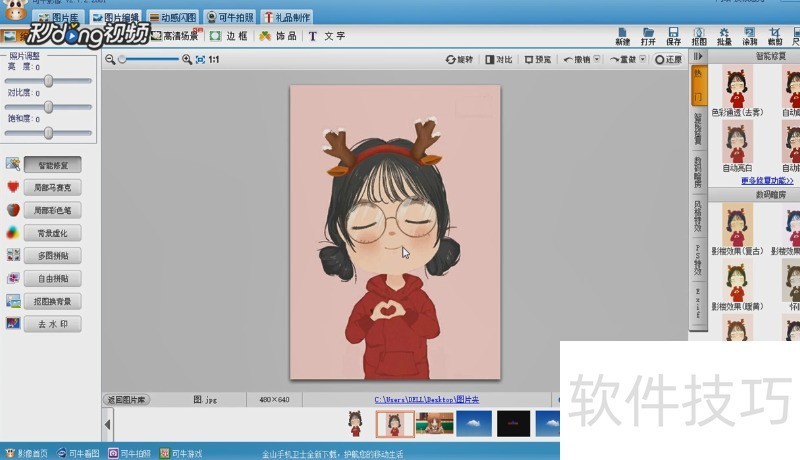Select the 热门 vertical tab
Screen dimensions: 800x460
click(698, 85)
